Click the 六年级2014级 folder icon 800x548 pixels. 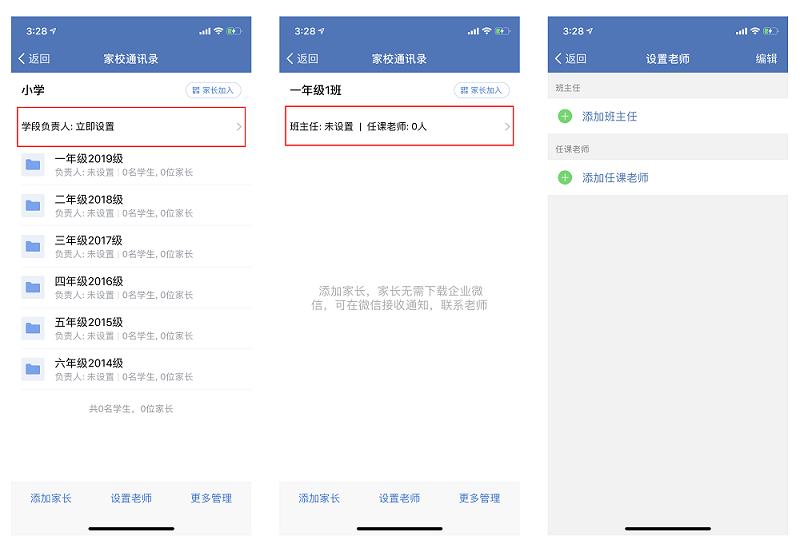(33, 369)
